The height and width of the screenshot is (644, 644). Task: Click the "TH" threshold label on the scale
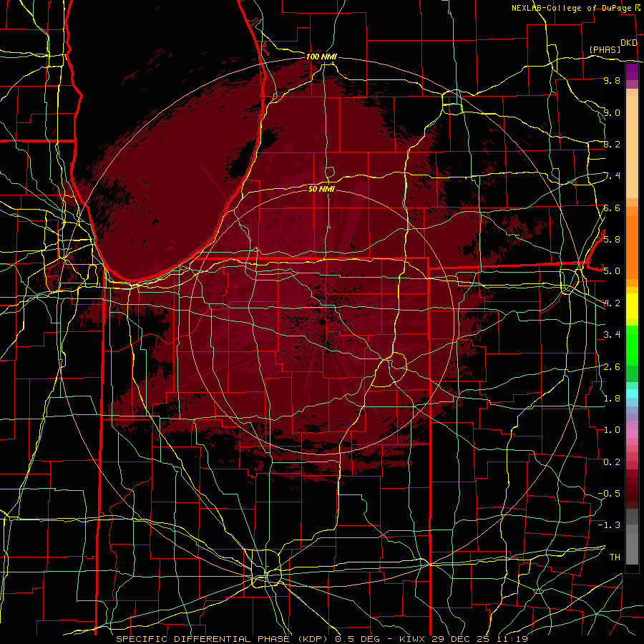tap(615, 557)
